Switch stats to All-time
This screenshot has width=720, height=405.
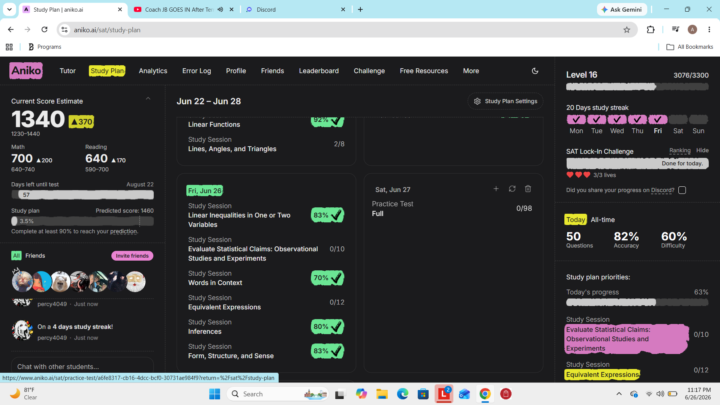(x=602, y=219)
